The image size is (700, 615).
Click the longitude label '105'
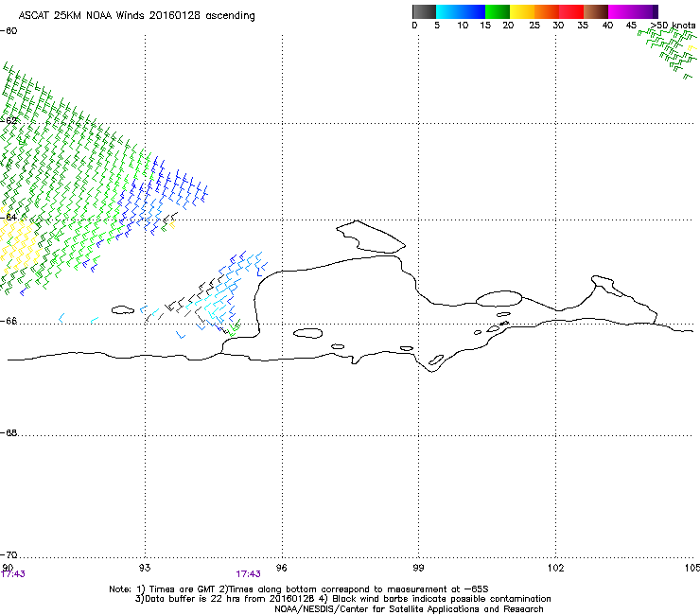tap(692, 568)
